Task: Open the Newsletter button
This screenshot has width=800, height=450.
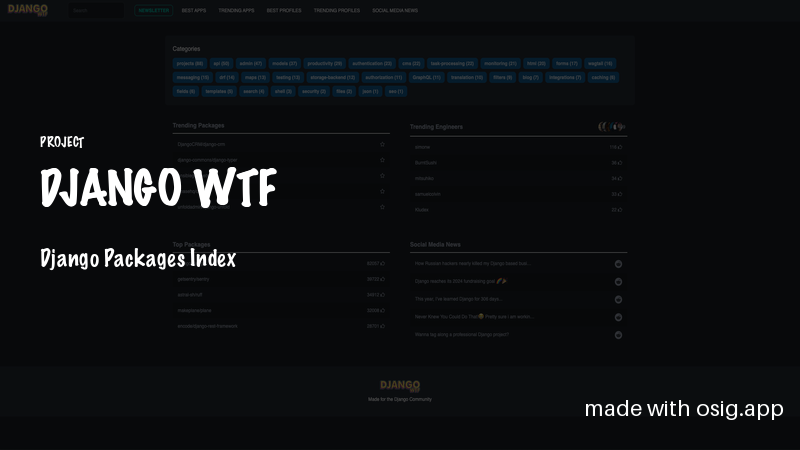Action: coord(154,10)
